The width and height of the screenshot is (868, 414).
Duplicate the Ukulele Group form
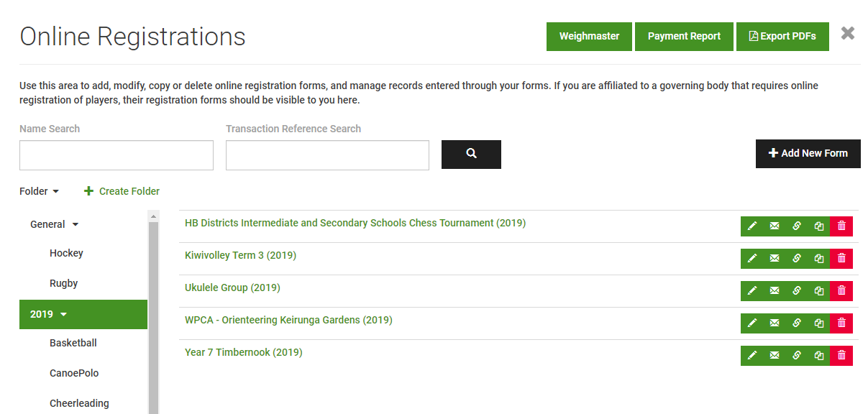(818, 291)
